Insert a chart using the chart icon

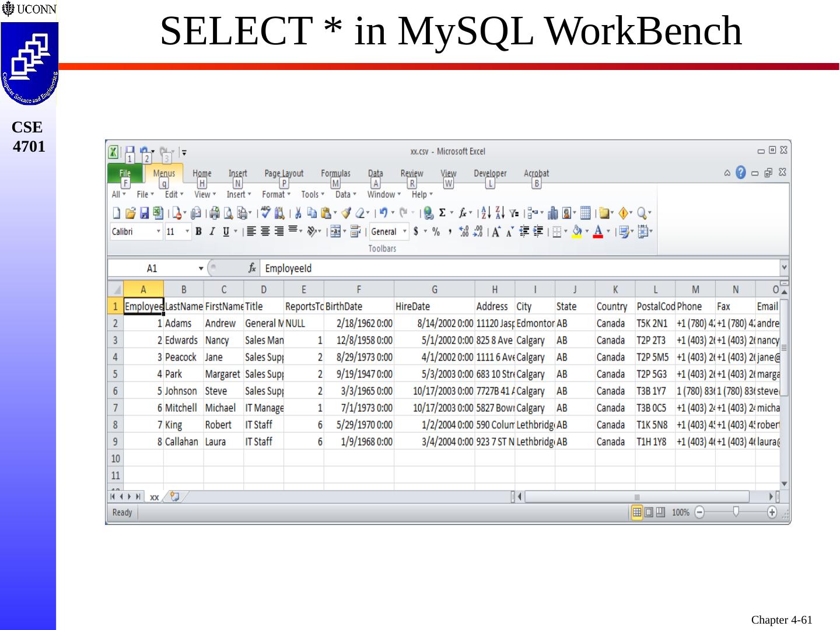[552, 213]
